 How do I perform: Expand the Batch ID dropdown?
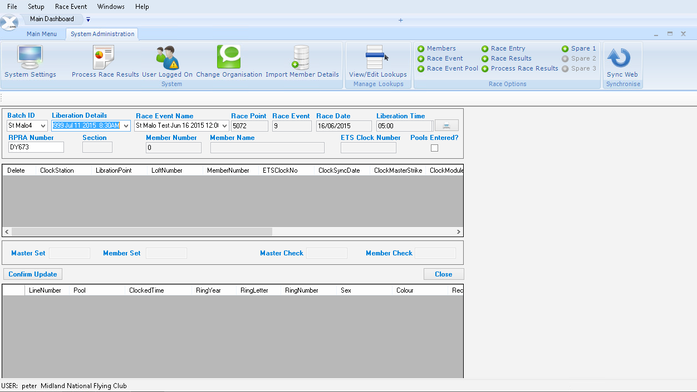tap(43, 126)
